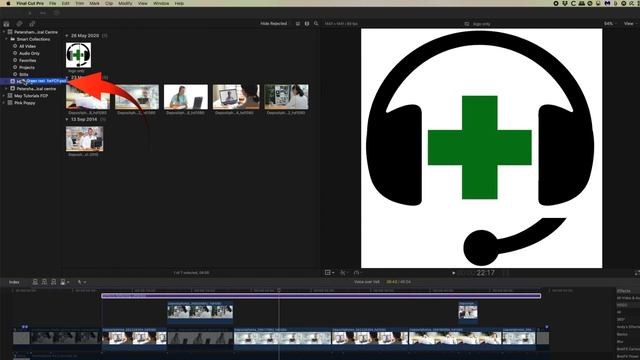This screenshot has height=360, width=640.
Task: Select the All Video smart collection
Action: (x=27, y=46)
